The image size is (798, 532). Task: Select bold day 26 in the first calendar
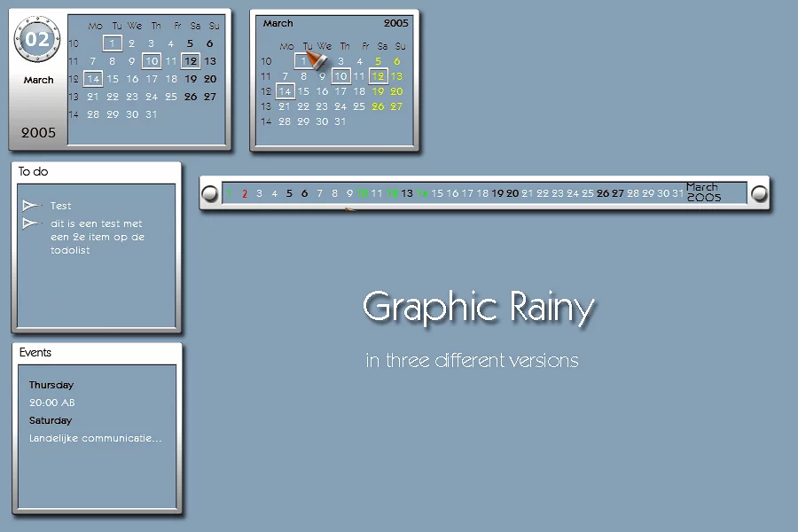point(191,97)
